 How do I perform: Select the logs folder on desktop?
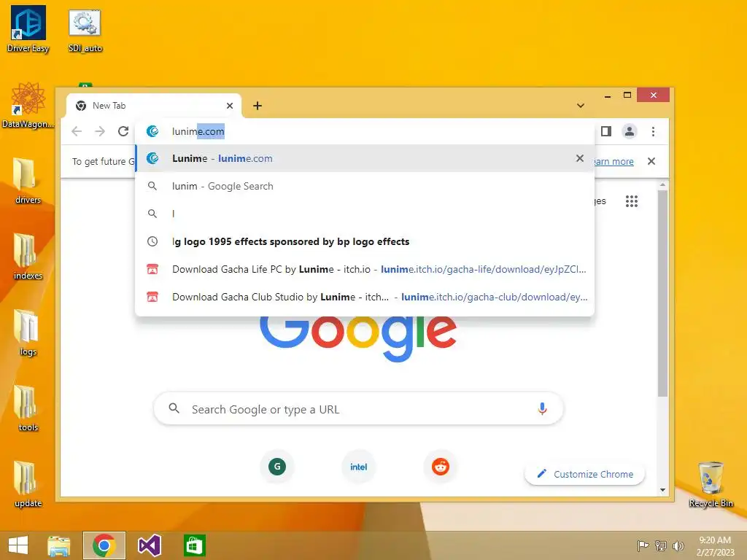click(x=28, y=332)
